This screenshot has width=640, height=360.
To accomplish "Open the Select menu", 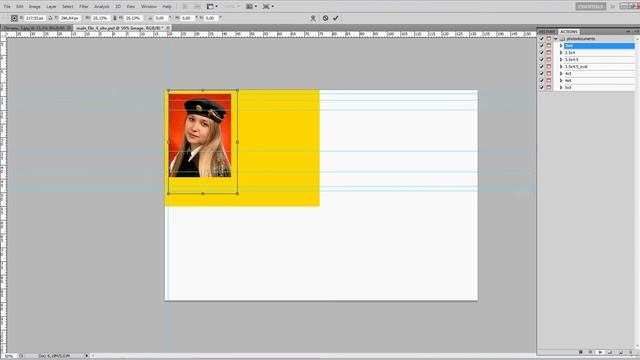I will (x=68, y=7).
